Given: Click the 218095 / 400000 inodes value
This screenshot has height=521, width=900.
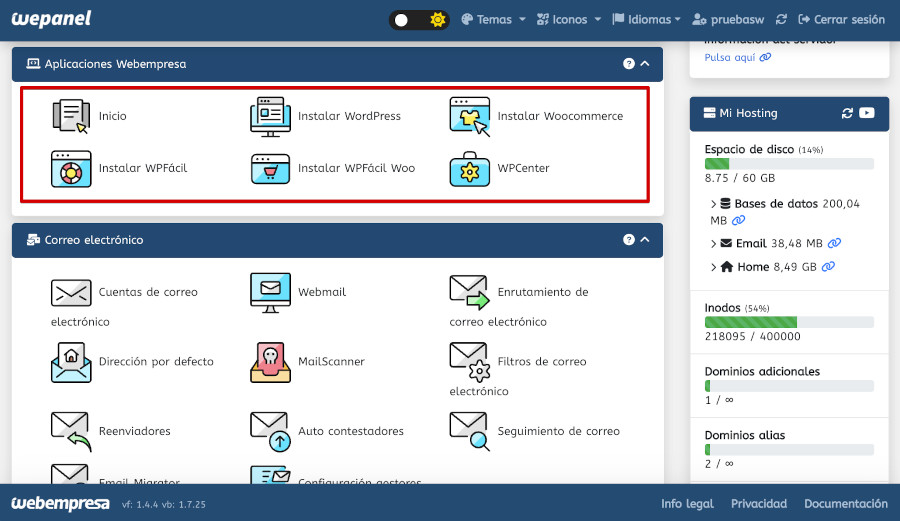Looking at the screenshot, I should [x=752, y=336].
